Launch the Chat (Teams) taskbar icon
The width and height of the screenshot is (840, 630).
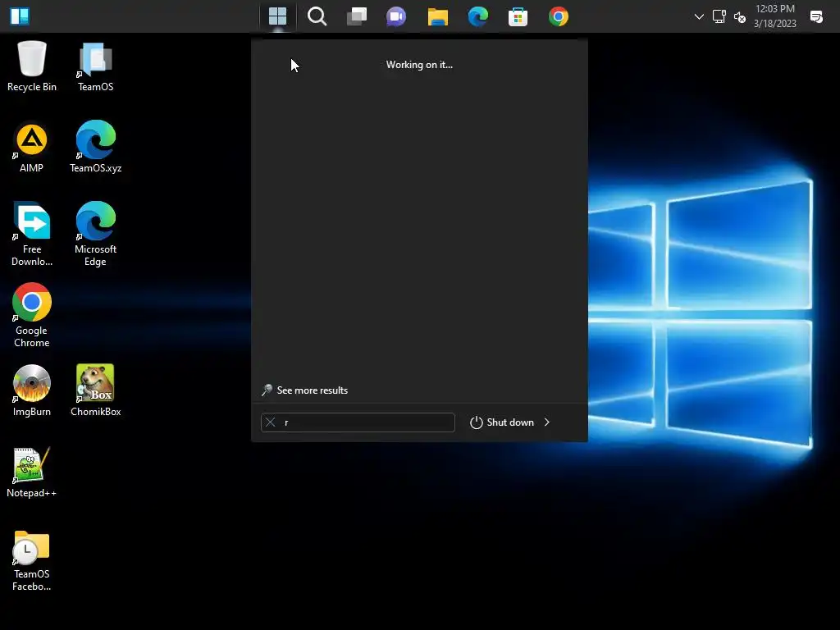click(396, 16)
